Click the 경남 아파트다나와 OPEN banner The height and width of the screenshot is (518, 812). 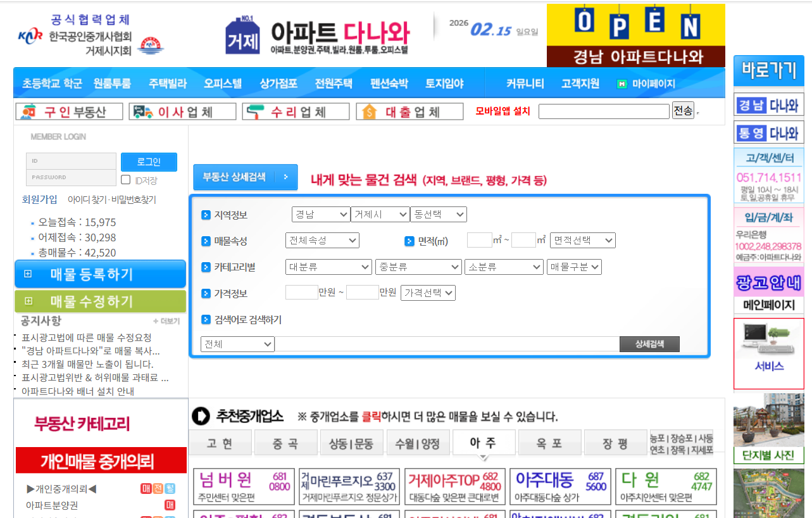point(636,35)
